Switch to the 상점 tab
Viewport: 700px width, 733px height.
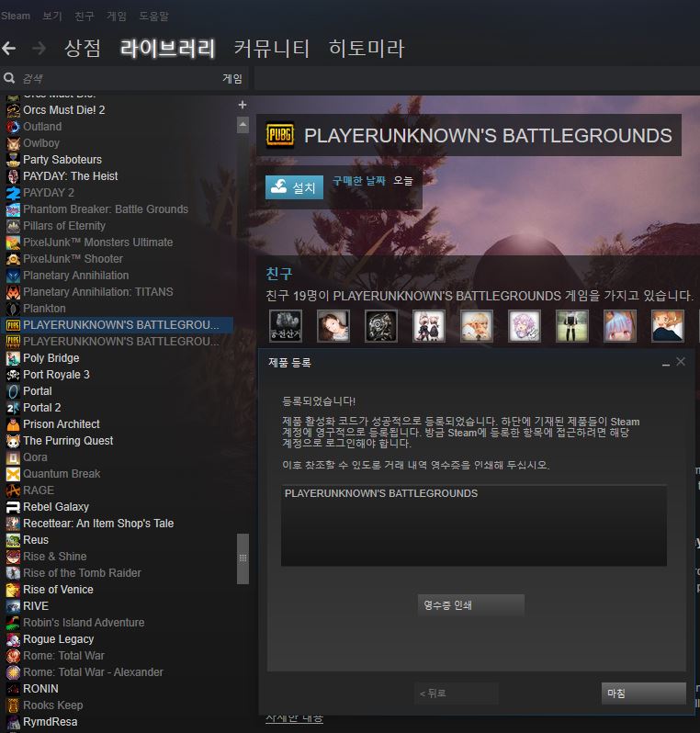click(x=83, y=48)
